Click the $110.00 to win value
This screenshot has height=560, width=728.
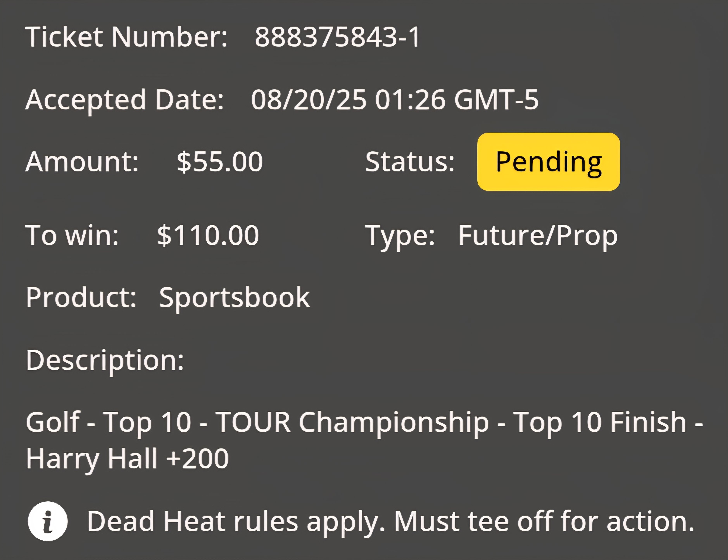(208, 235)
